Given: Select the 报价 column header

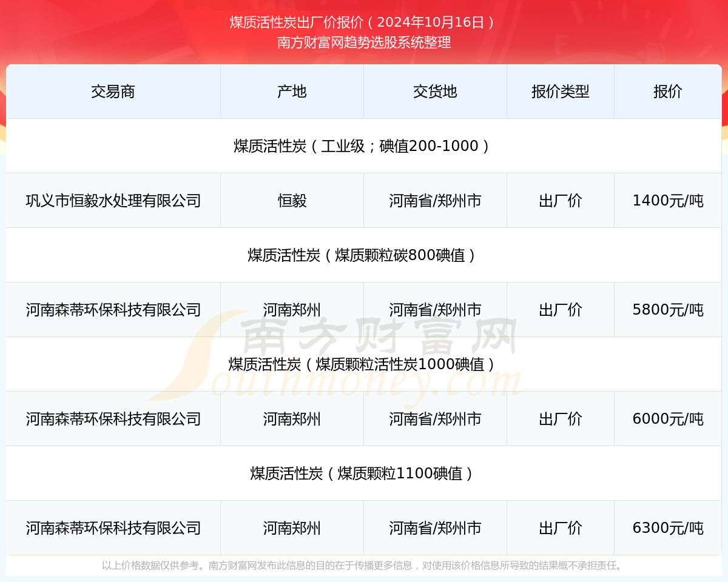Looking at the screenshot, I should tap(668, 92).
